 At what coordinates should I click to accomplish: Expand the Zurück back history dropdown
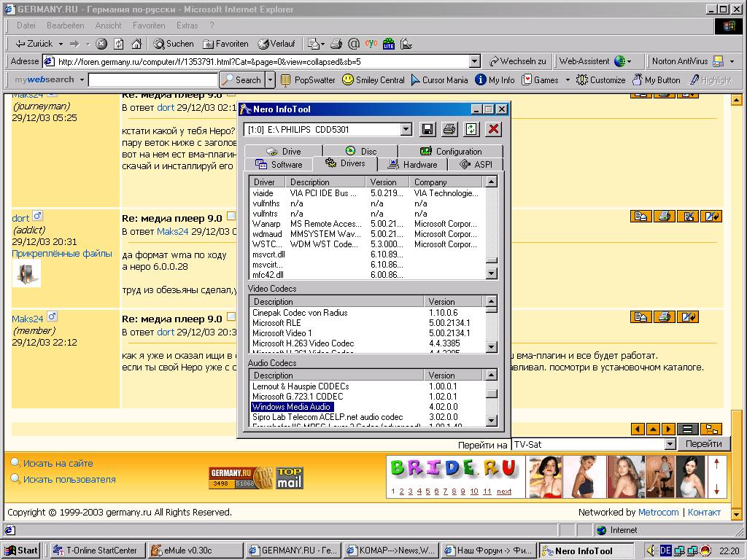pos(61,44)
